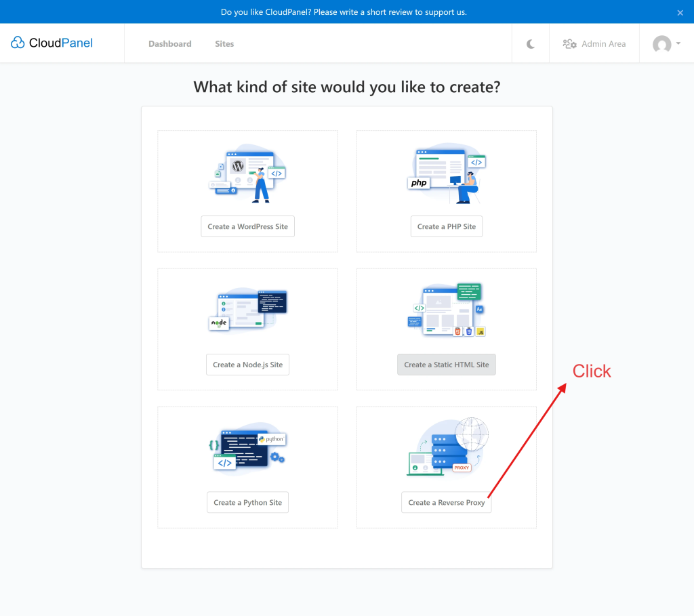
Task: Click the Create a Python Site button
Action: click(247, 503)
